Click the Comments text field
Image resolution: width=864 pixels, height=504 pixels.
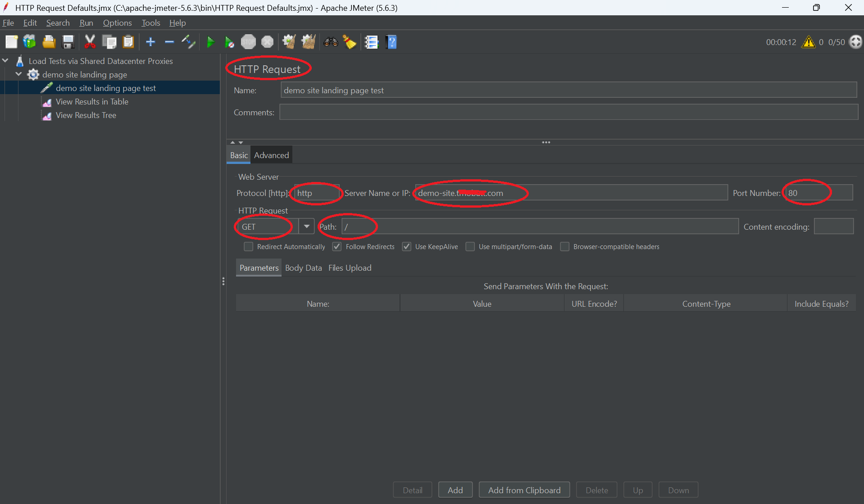[568, 112]
